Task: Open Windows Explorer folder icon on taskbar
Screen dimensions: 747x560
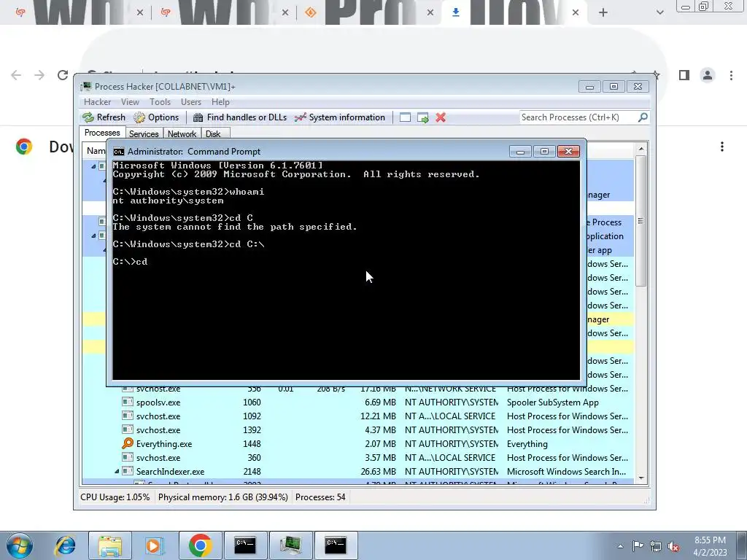Action: (x=110, y=545)
